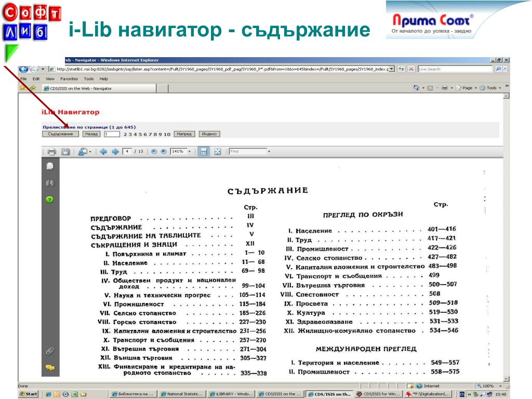
Task: Click the RSS feeds icon in command bar
Action: coord(430,88)
